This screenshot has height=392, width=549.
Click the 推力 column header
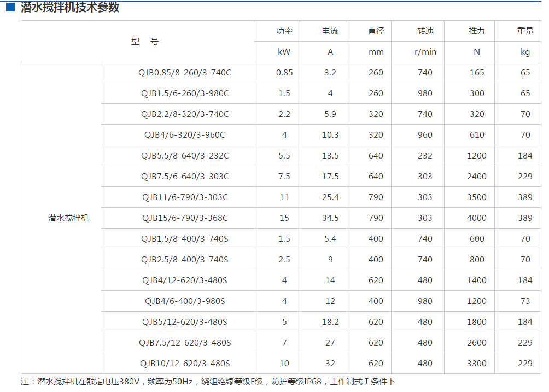coord(474,31)
